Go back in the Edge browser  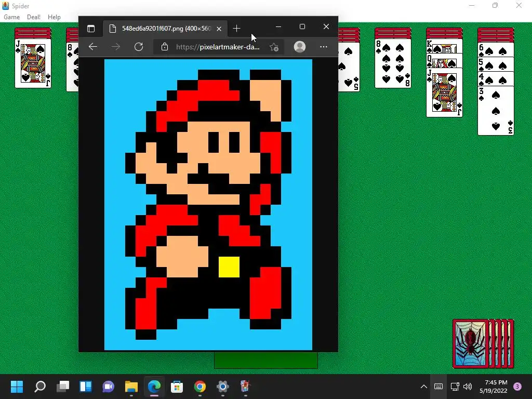pos(92,47)
